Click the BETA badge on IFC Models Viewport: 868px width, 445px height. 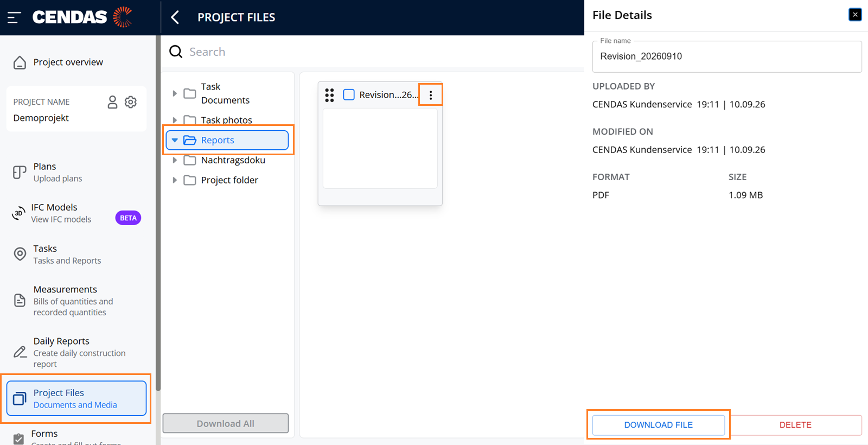[128, 218]
